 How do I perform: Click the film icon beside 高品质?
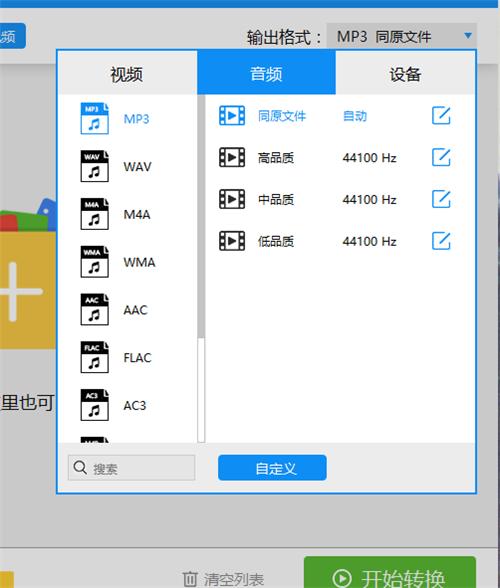coord(232,157)
